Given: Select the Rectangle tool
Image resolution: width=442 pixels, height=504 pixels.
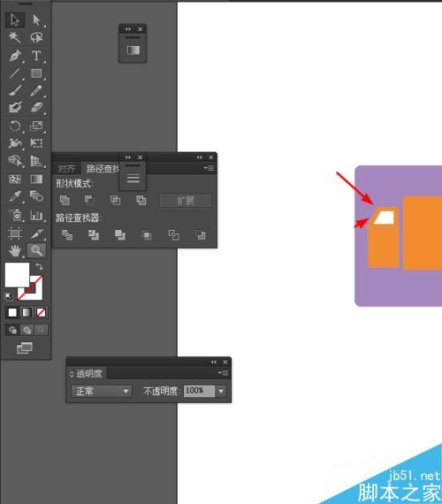Looking at the screenshot, I should click(36, 73).
